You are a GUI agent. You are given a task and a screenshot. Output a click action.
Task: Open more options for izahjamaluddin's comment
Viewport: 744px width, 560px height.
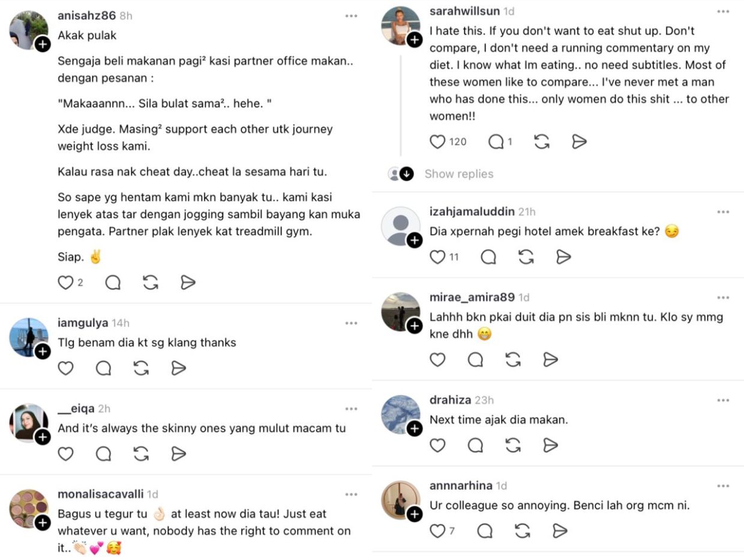point(723,212)
